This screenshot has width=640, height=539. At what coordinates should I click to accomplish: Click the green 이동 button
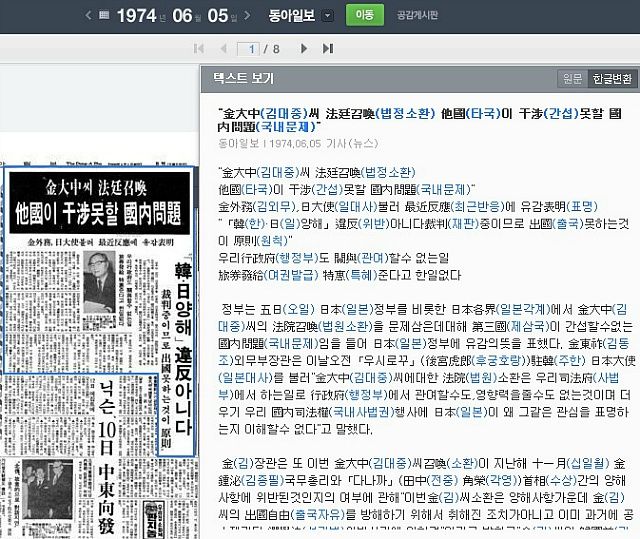point(364,15)
